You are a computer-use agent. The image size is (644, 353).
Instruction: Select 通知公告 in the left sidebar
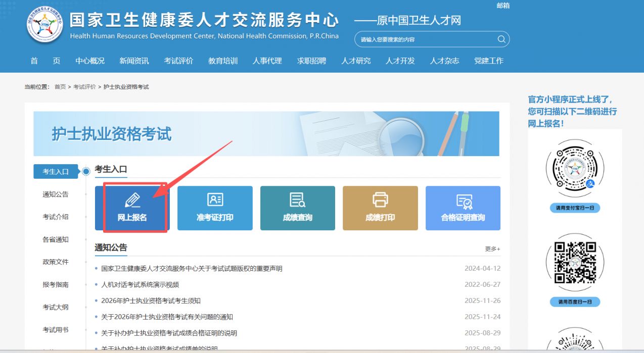coord(56,194)
